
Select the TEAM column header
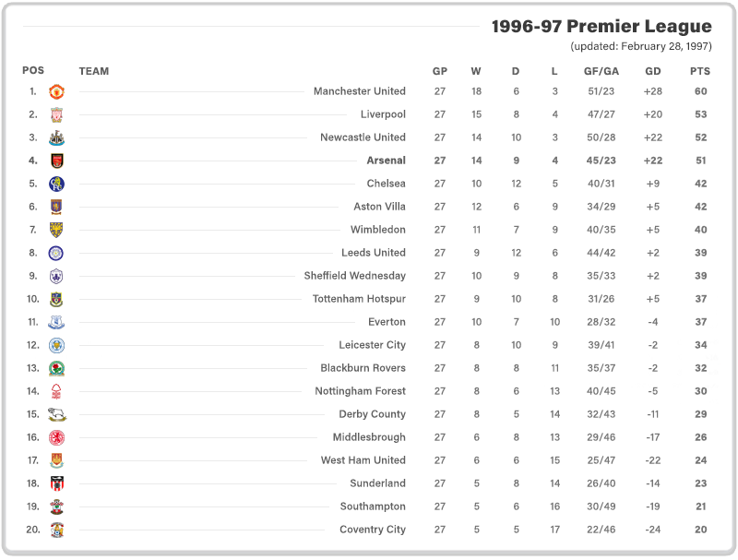pyautogui.click(x=94, y=71)
